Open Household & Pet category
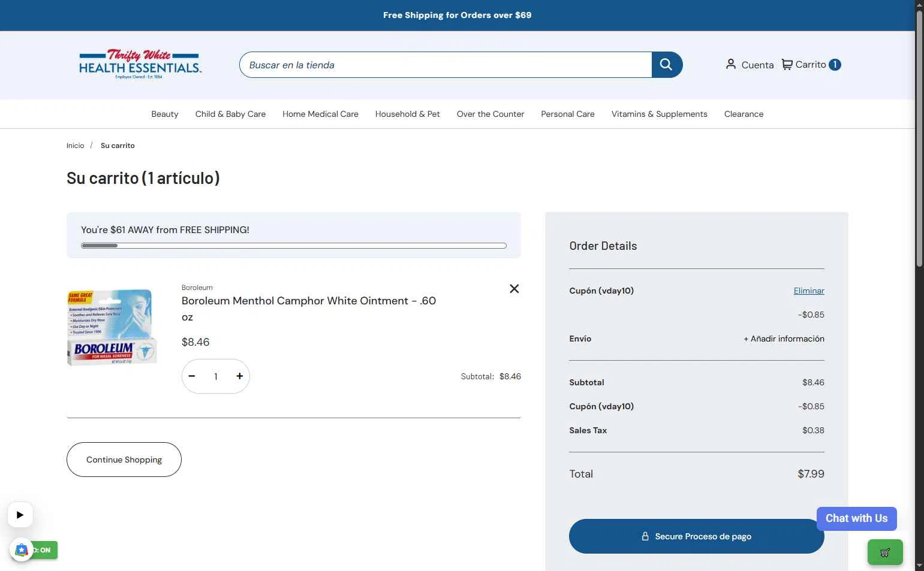Screen dimensions: 924x571 point(408,114)
